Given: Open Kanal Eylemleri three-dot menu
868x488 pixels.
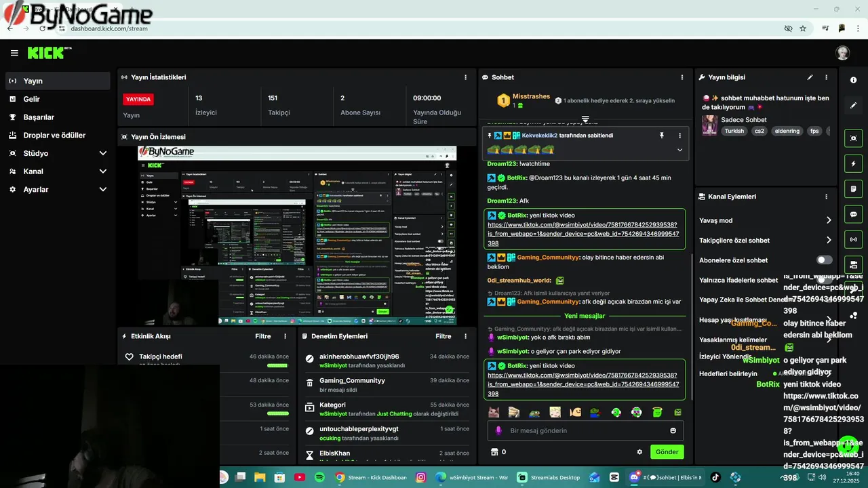Looking at the screenshot, I should [x=826, y=197].
